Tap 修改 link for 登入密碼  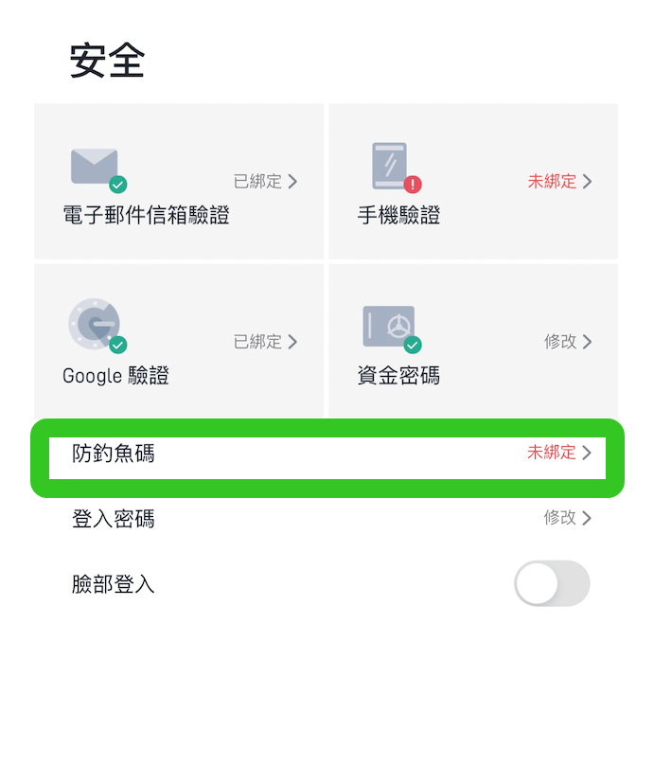tap(560, 518)
